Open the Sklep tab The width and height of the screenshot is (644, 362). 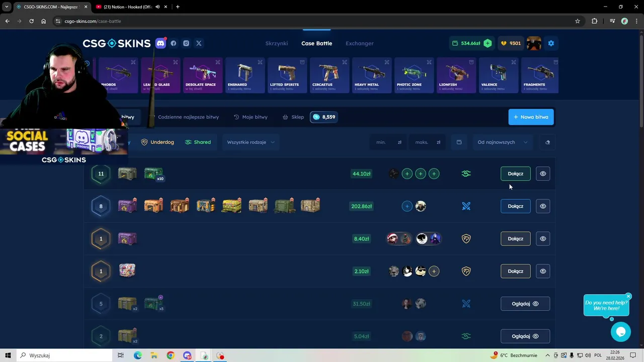coord(293,117)
